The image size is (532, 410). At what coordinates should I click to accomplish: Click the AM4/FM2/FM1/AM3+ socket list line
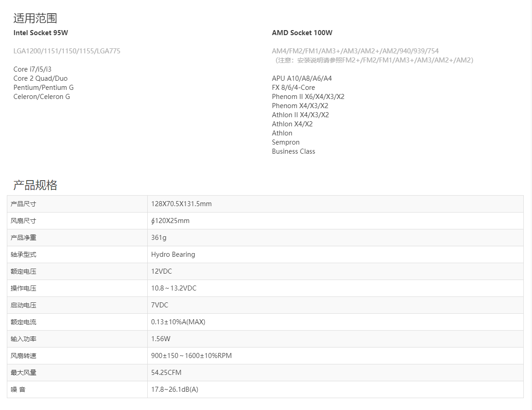click(355, 51)
